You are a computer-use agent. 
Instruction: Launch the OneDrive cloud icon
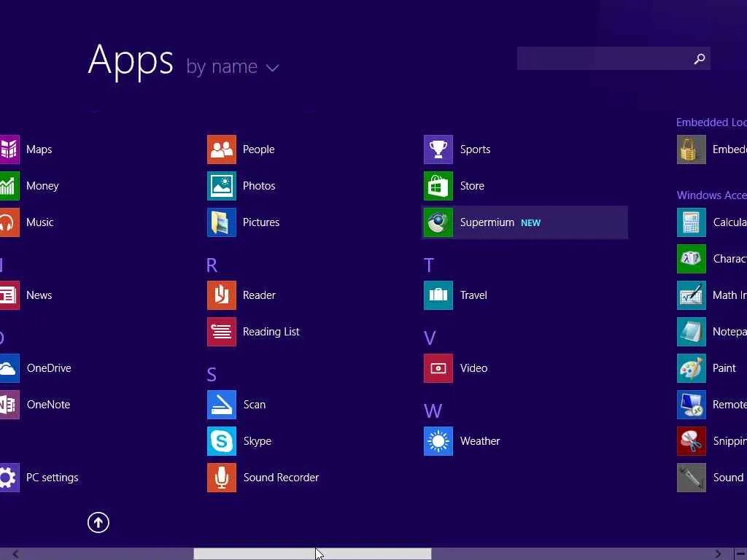(9, 368)
